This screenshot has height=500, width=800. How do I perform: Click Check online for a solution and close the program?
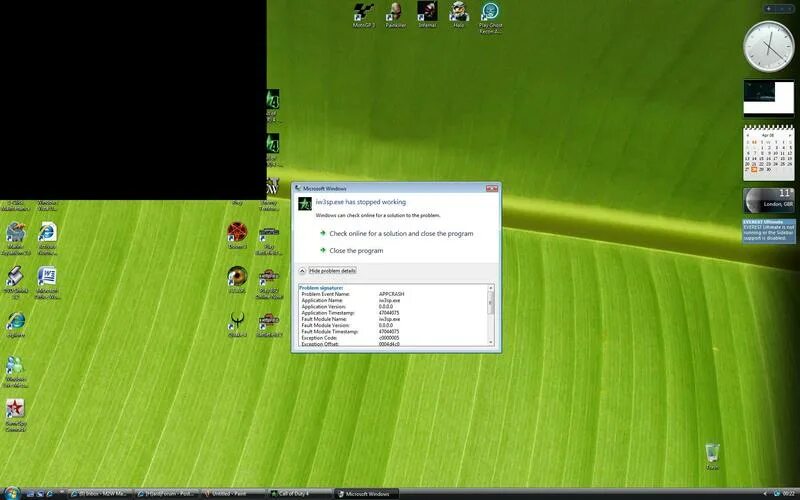pyautogui.click(x=401, y=234)
